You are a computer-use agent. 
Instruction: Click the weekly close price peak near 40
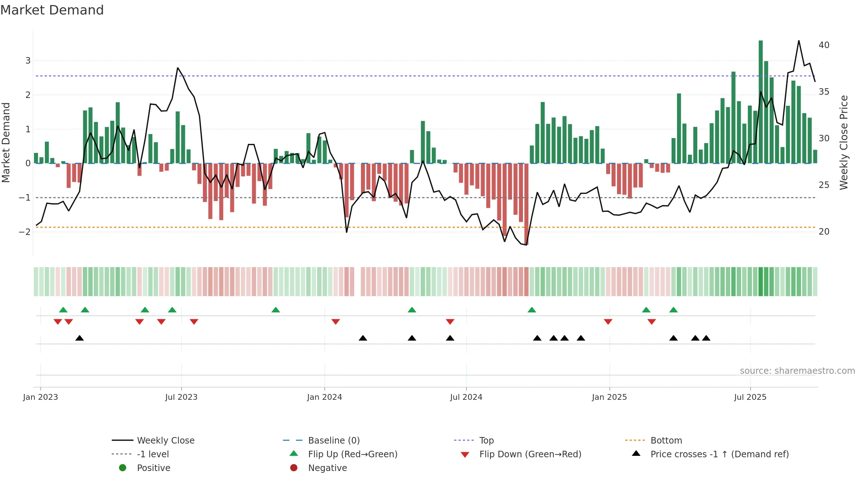(x=799, y=41)
